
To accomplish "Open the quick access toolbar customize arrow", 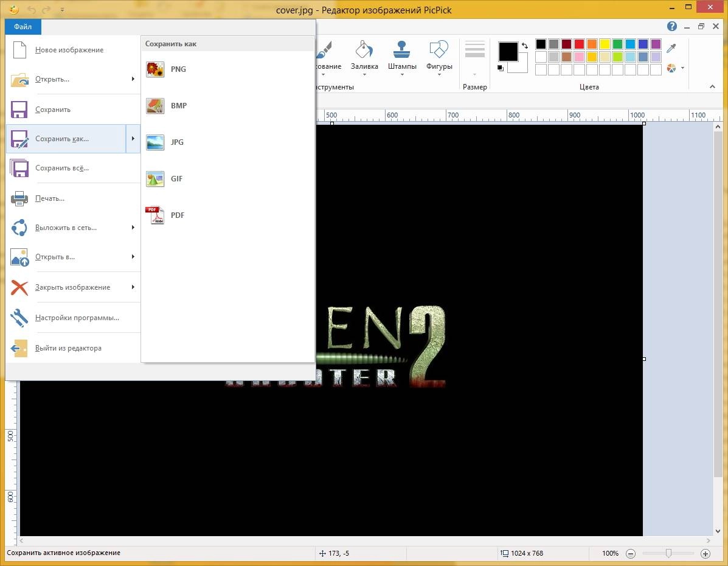I will point(62,10).
